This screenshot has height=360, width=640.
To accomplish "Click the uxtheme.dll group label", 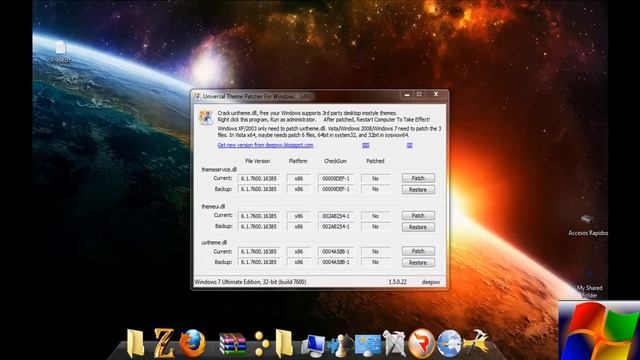I will (214, 242).
